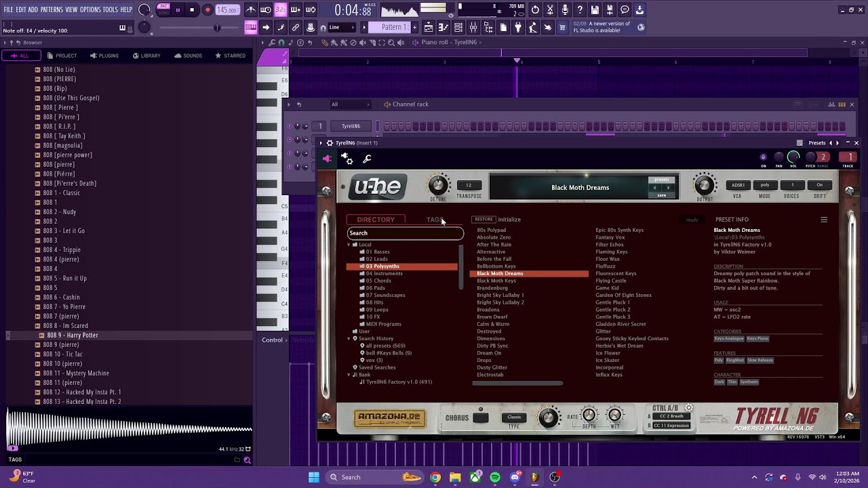Collapse the Search History tree node
868x488 pixels.
pos(349,339)
